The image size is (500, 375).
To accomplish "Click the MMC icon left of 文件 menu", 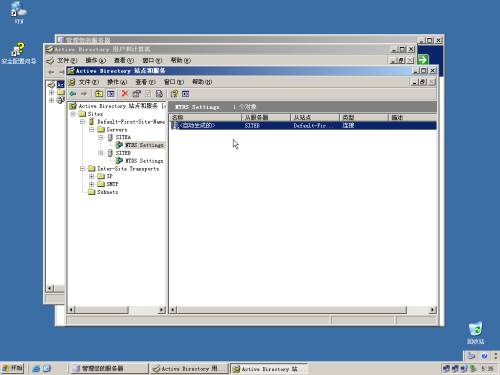I will (x=71, y=82).
